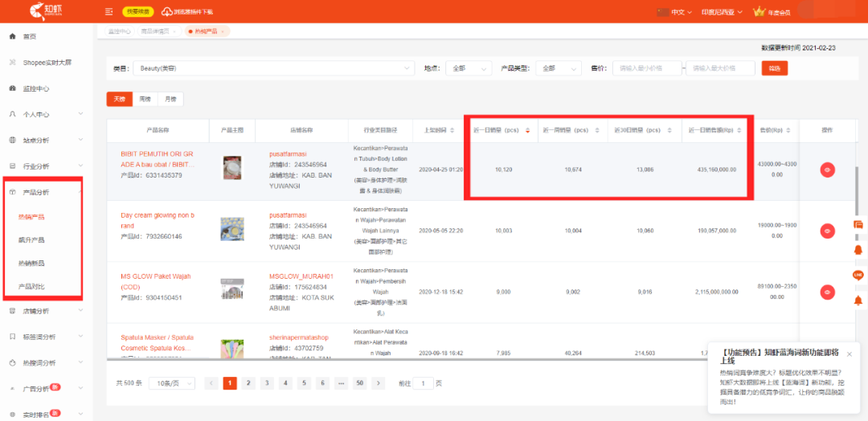Click the BIBIT PEMUTIH product thumbnail
The width and height of the screenshot is (868, 421).
(232, 168)
